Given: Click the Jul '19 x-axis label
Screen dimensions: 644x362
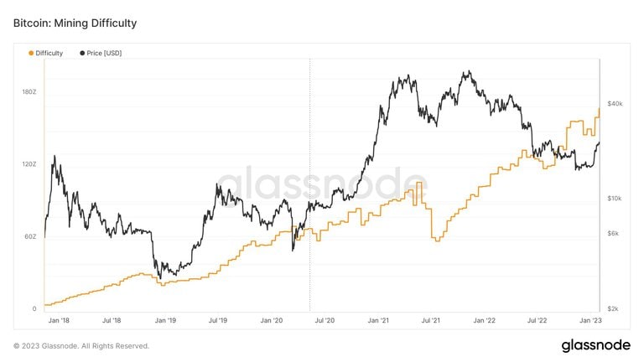Looking at the screenshot, I should pos(219,320).
